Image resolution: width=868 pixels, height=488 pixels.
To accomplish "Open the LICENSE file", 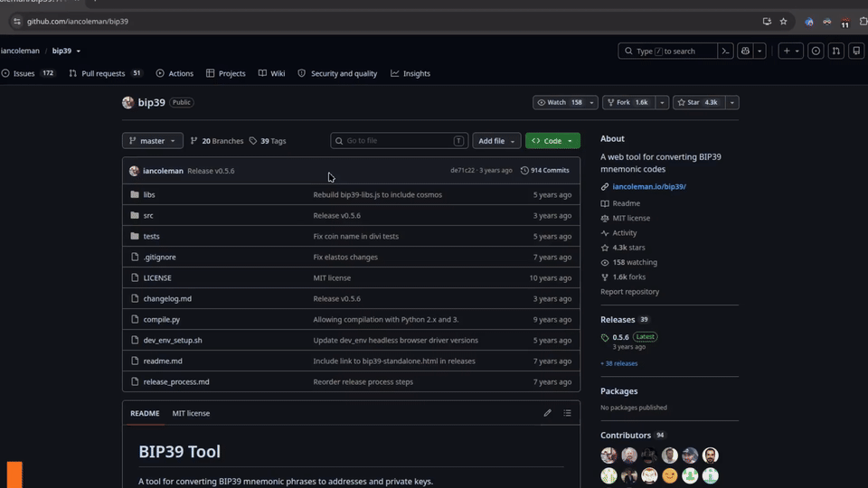I will coord(157,277).
